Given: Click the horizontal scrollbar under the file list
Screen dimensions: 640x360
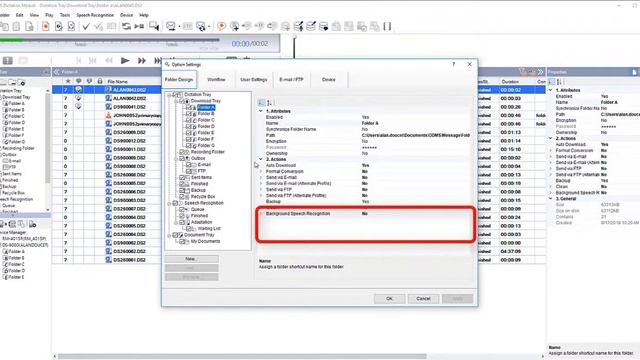Looking at the screenshot, I should click(x=242, y=356).
